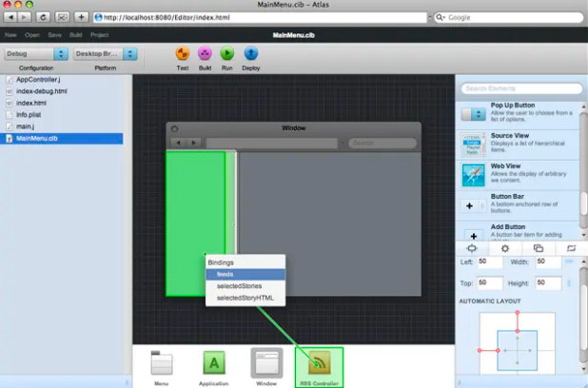Open the Desktop Browser platform dropdown
Screen dimensions: 588x388
pos(106,54)
